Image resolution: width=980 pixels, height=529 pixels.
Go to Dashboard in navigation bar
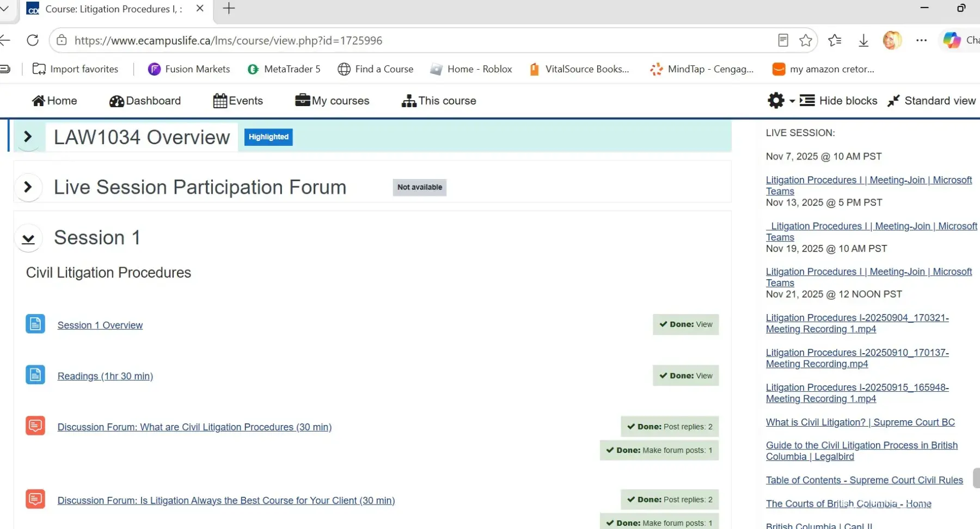[x=145, y=101]
